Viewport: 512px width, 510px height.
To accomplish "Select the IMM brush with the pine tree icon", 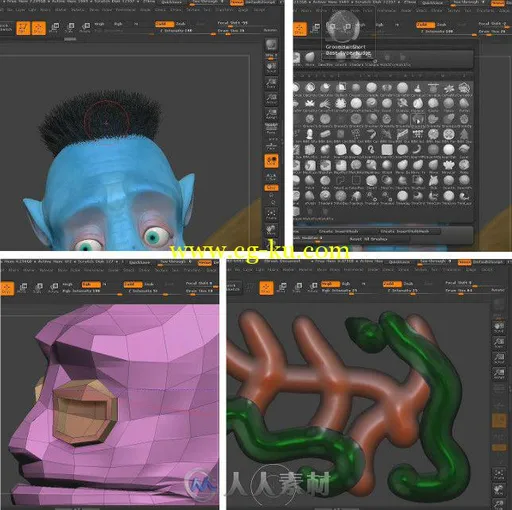I will click(x=464, y=135).
